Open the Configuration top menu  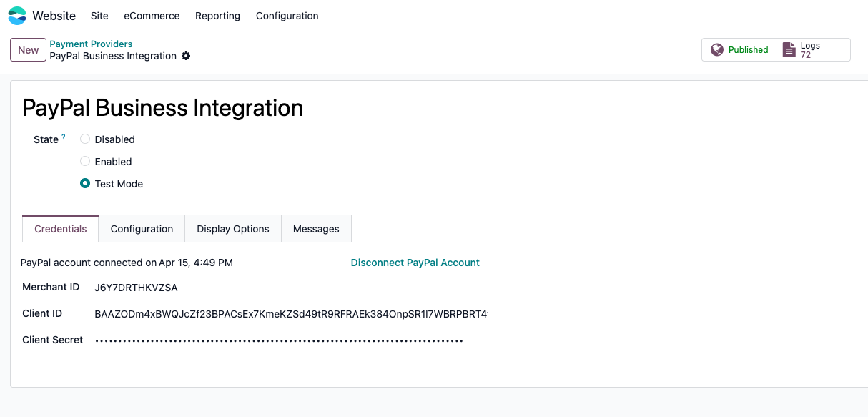pos(287,16)
